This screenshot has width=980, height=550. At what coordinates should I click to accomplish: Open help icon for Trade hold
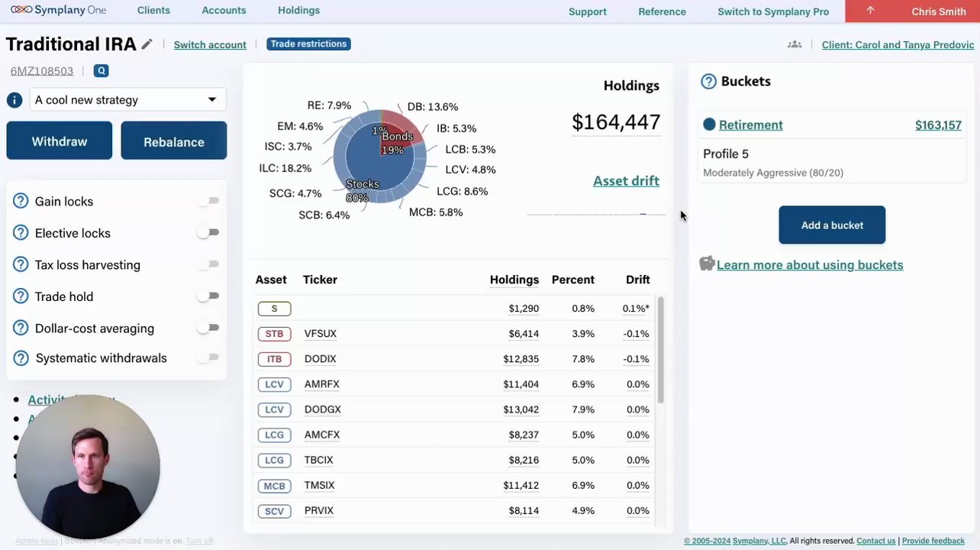21,296
